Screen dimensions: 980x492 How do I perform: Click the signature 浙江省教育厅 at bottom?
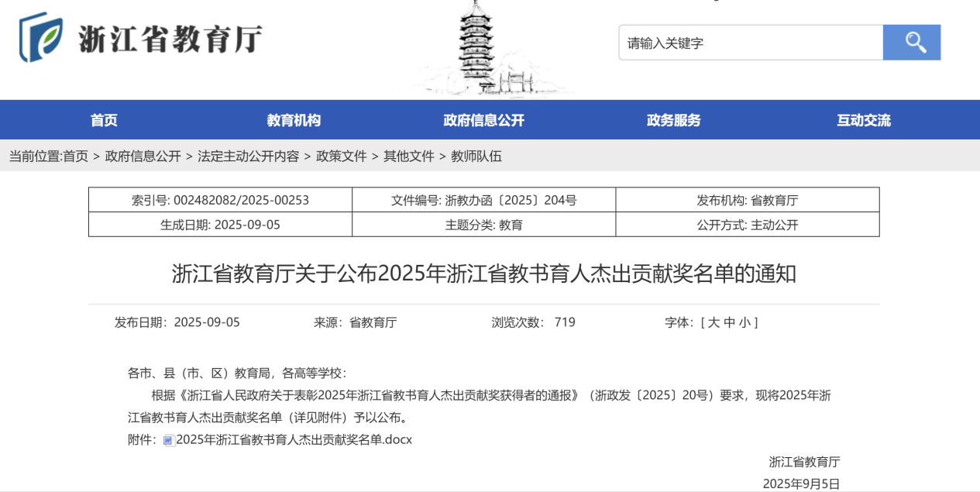(804, 462)
